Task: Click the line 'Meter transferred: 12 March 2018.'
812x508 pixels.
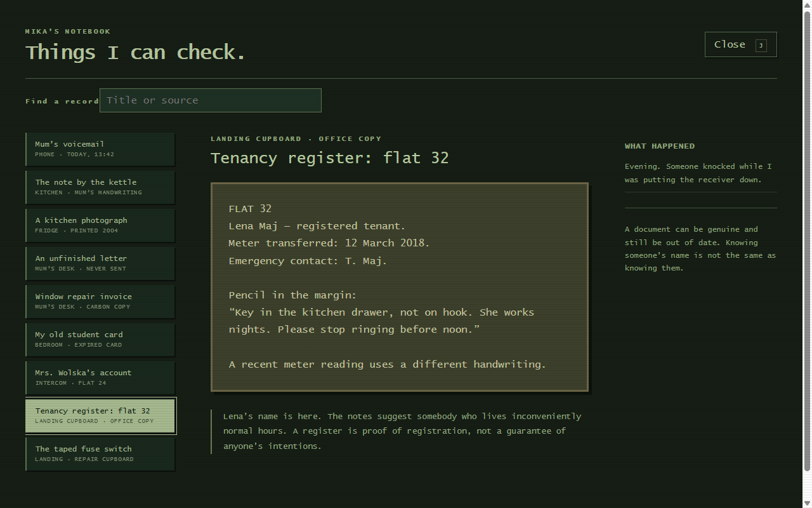Action: [329, 243]
